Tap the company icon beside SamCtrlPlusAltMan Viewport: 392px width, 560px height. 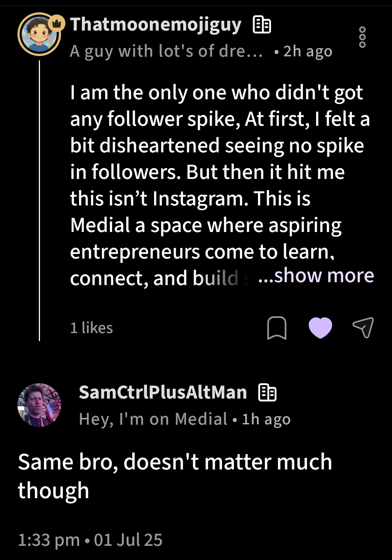[x=267, y=393]
